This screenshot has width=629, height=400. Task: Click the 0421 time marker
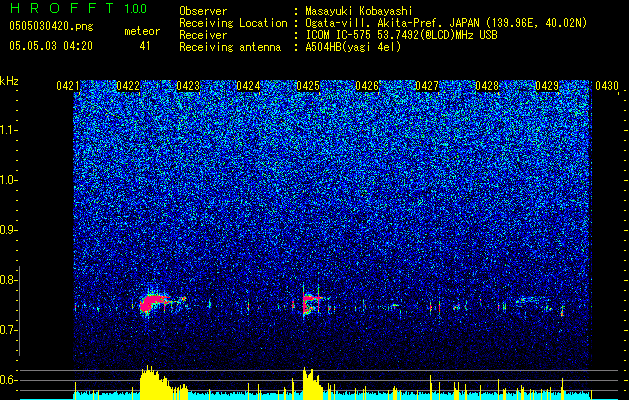pyautogui.click(x=68, y=86)
